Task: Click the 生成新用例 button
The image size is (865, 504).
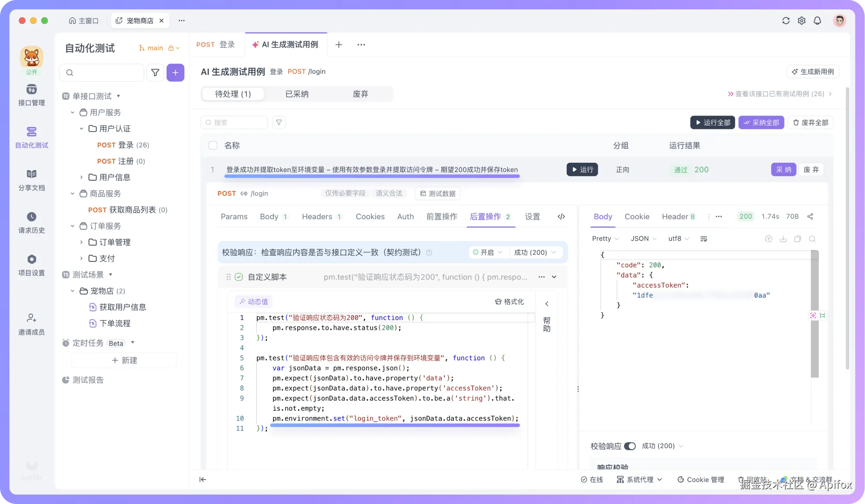Action: pos(812,72)
